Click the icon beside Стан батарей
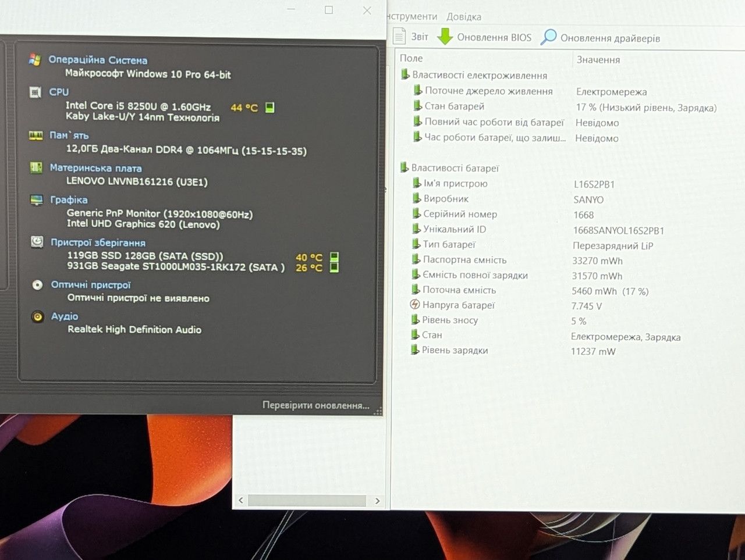The height and width of the screenshot is (560, 745). (x=418, y=106)
